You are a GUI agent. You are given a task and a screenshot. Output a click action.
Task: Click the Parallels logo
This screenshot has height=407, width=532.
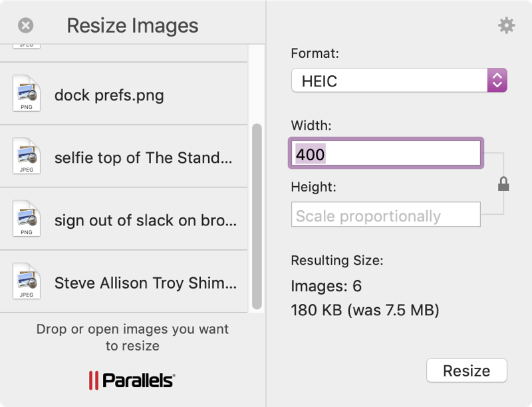click(132, 380)
